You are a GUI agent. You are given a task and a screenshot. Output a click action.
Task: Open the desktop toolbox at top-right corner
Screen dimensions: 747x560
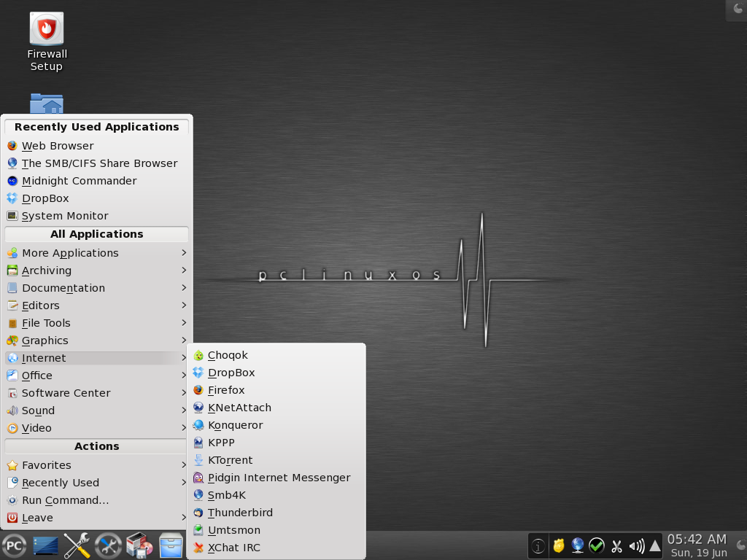click(x=737, y=10)
